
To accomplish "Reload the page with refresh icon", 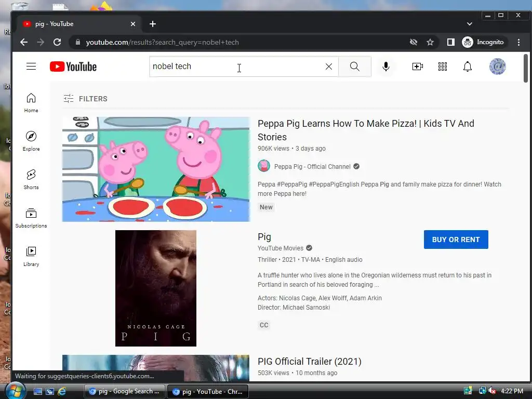I will pos(57,42).
